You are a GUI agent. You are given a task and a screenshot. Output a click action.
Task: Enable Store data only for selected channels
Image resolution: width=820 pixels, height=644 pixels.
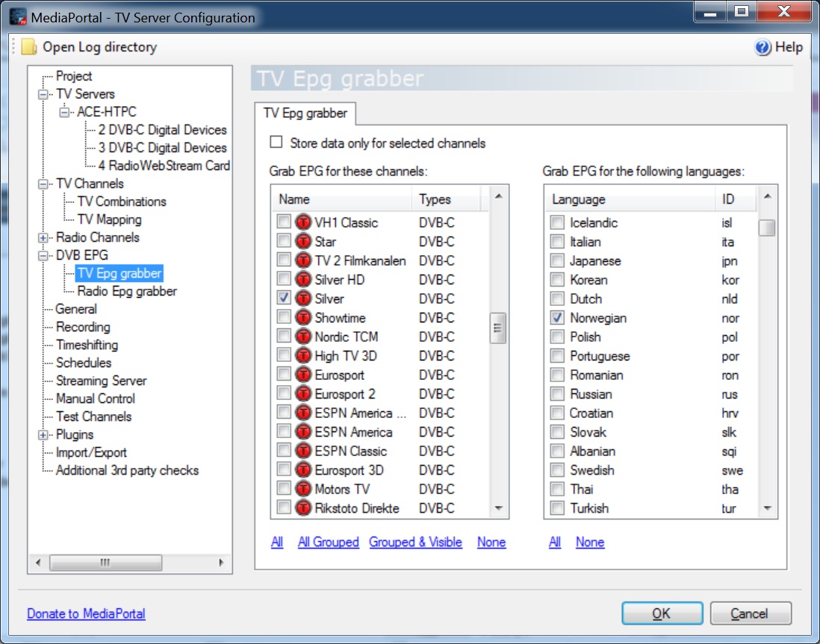point(276,143)
